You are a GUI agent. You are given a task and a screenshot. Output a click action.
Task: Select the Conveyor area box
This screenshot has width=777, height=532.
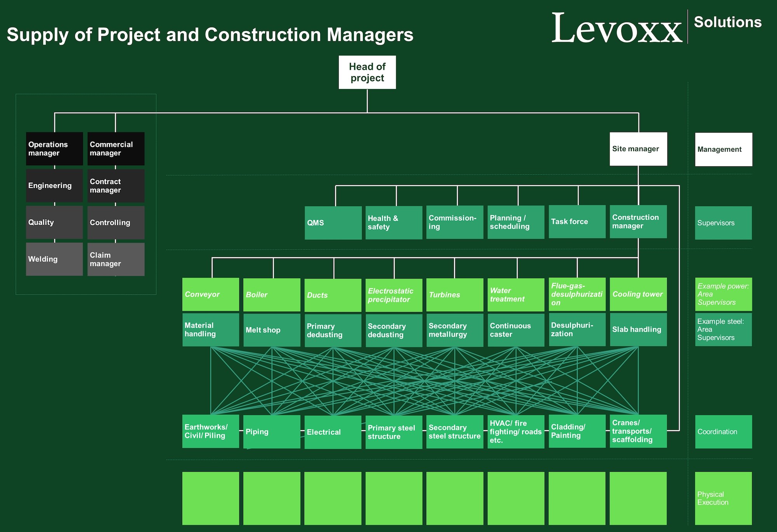(211, 294)
